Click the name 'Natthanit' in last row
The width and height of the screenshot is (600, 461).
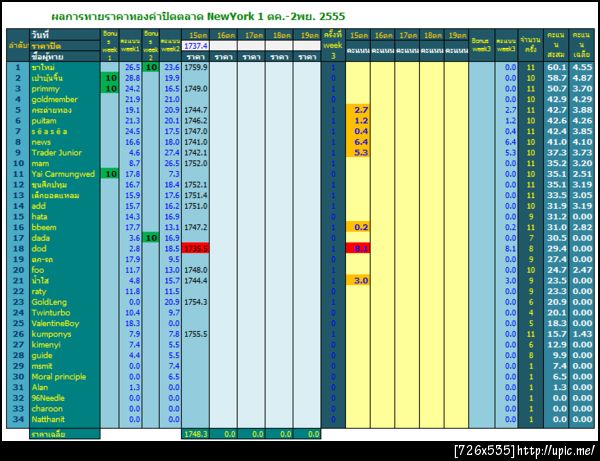pos(48,419)
